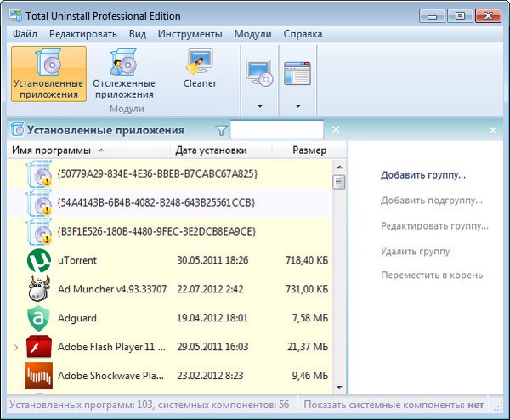The width and height of the screenshot is (510, 420).
Task: Click the search filter text field
Action: tap(277, 130)
